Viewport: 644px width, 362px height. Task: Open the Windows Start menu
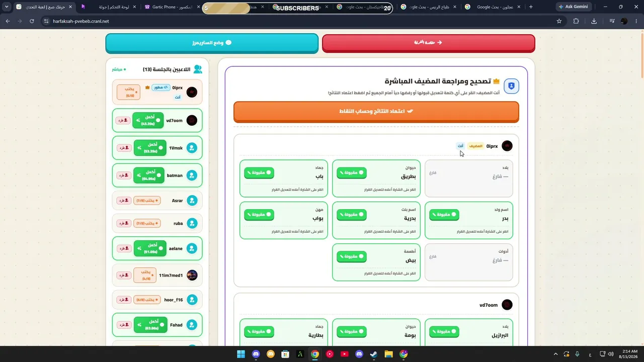click(x=240, y=354)
